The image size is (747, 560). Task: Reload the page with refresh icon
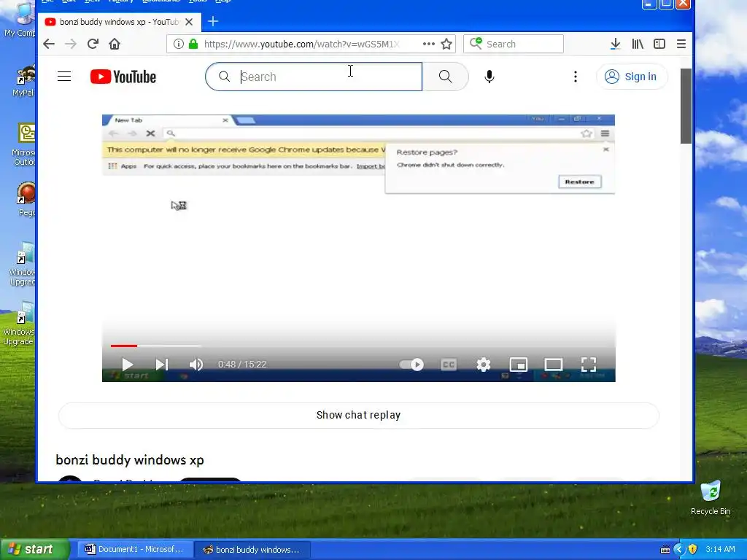(93, 44)
